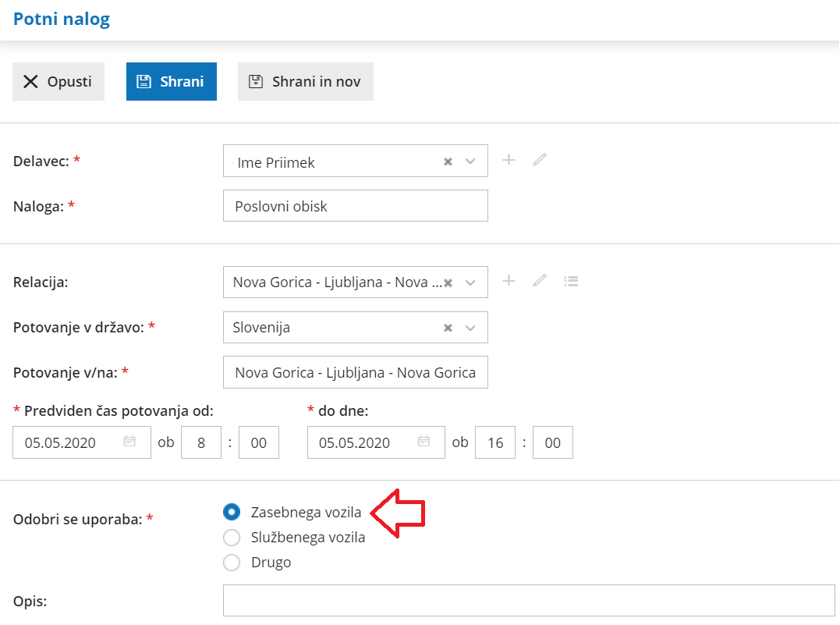Open calendar for the do dne date
The height and width of the screenshot is (625, 840).
(424, 442)
